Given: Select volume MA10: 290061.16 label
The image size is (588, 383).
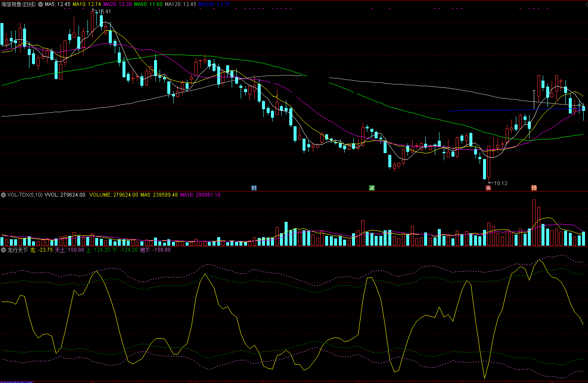Looking at the screenshot, I should tap(200, 195).
